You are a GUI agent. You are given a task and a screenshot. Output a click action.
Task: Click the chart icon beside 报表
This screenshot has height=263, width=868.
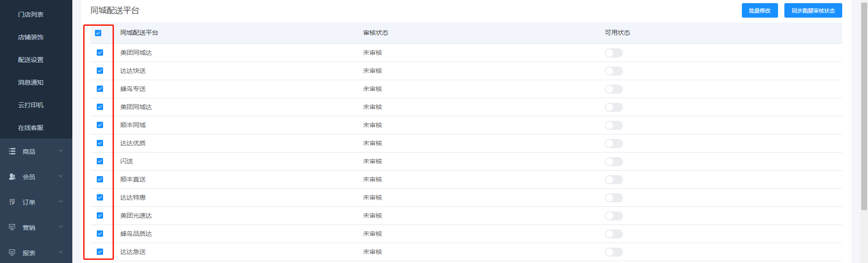point(12,253)
